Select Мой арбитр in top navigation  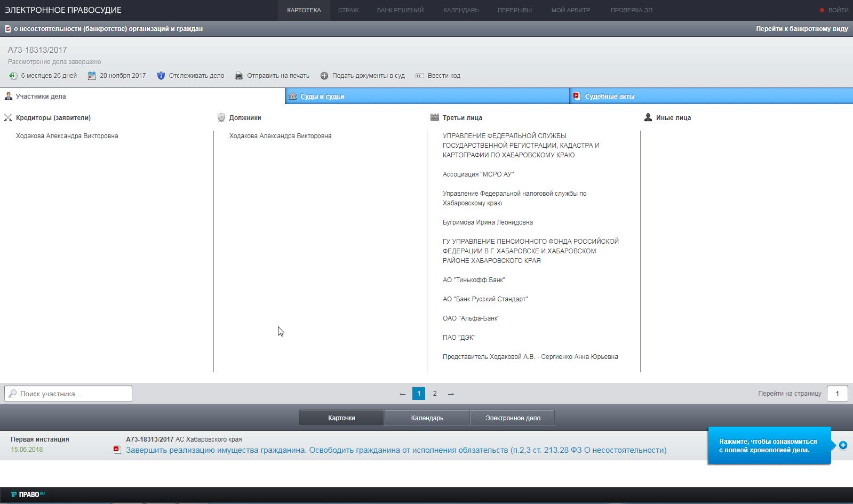pyautogui.click(x=570, y=10)
